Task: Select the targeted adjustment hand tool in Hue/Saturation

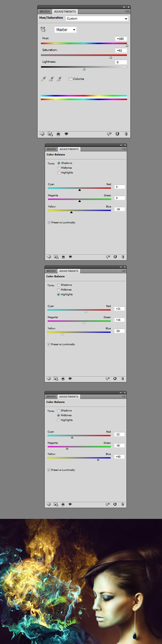Action: pos(43,29)
